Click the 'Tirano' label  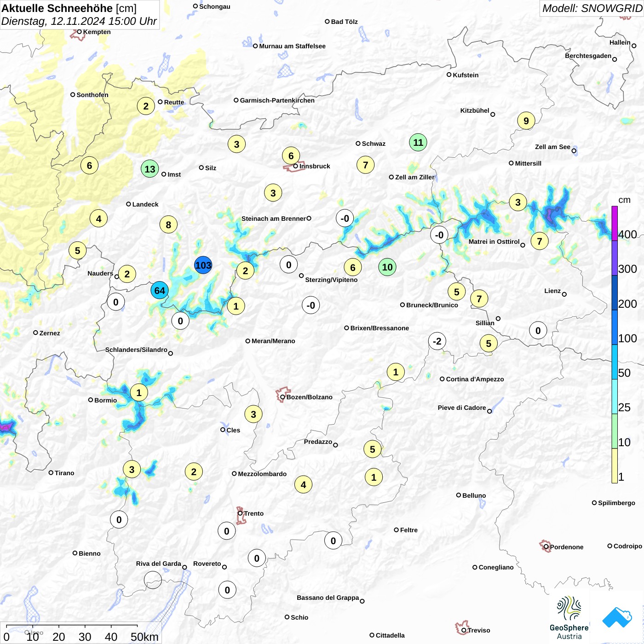[64, 473]
